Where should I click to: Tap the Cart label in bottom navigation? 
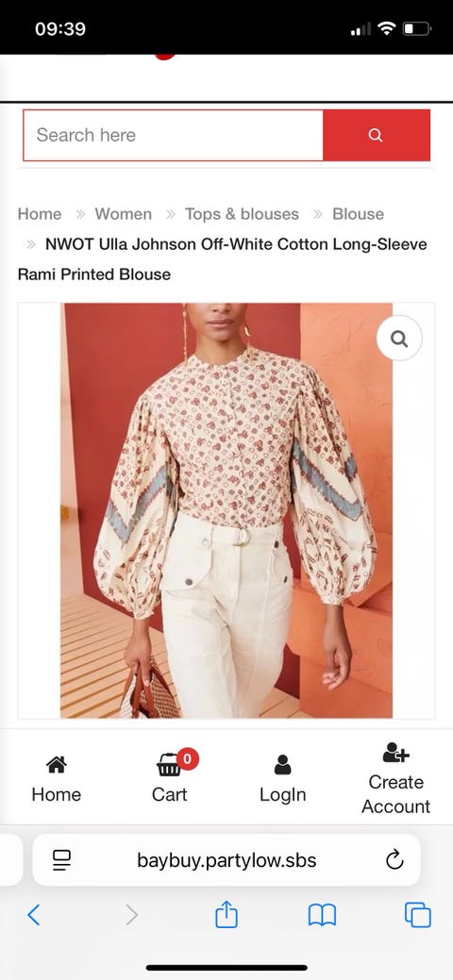pos(170,794)
